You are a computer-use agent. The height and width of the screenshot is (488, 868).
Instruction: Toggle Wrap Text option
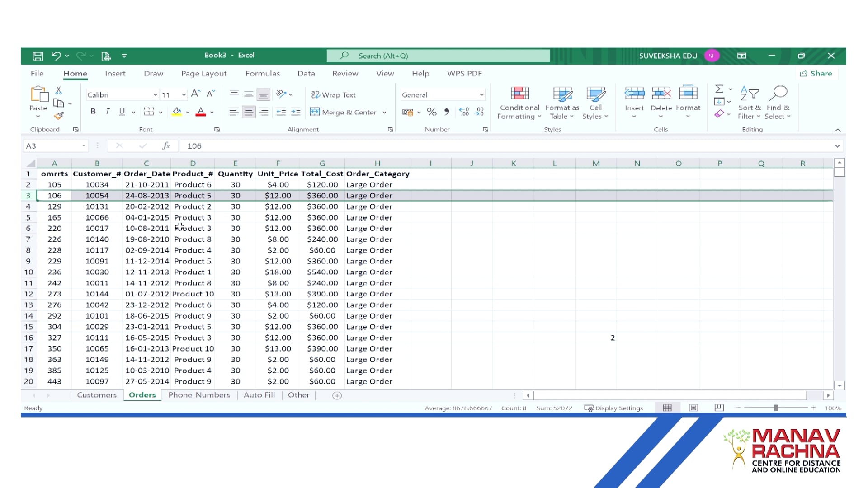(334, 95)
